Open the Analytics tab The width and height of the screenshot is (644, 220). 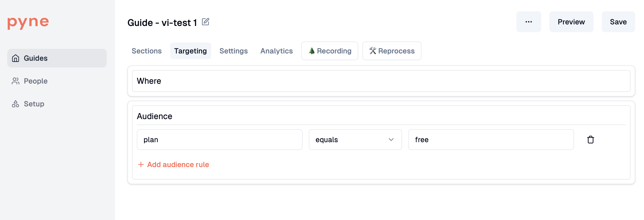(276, 51)
